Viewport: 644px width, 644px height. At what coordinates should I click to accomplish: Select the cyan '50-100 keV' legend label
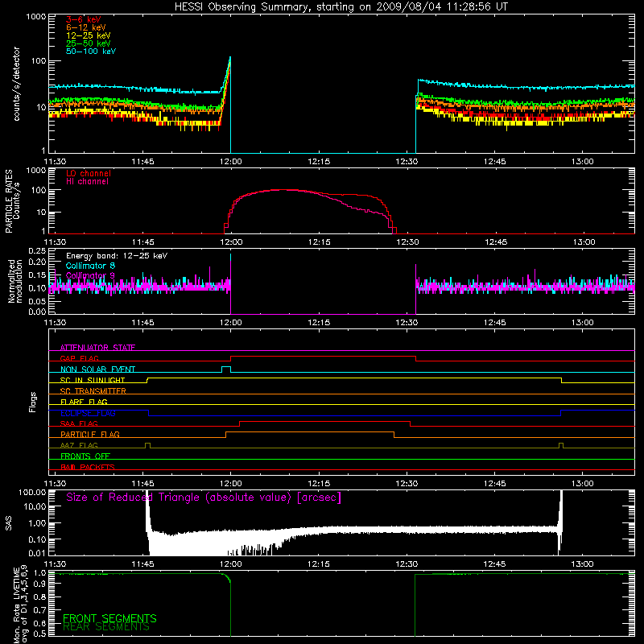(91, 52)
